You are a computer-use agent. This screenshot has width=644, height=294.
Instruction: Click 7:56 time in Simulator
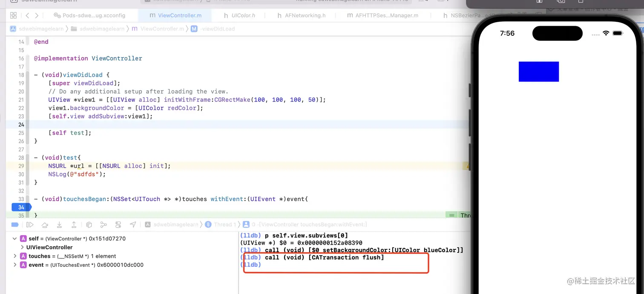click(507, 33)
